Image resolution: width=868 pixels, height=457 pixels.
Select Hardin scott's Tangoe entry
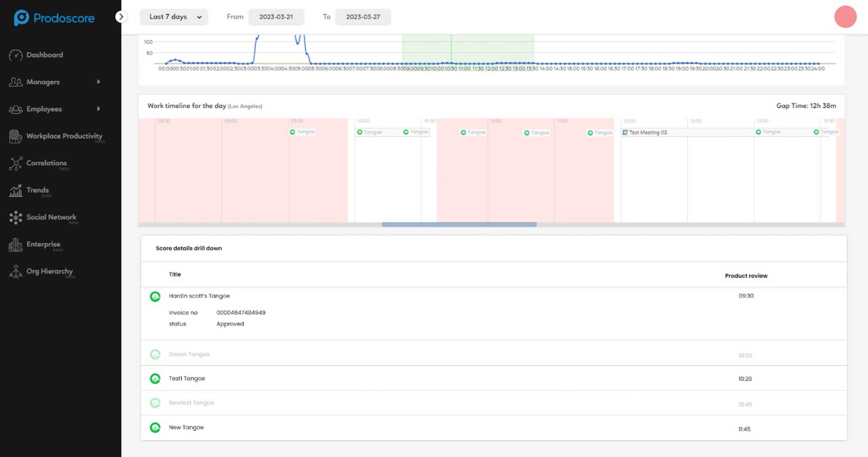(x=199, y=296)
